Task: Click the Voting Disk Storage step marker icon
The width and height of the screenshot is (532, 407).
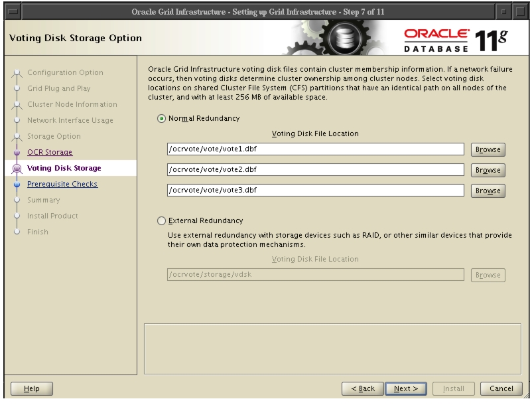Action: click(17, 168)
